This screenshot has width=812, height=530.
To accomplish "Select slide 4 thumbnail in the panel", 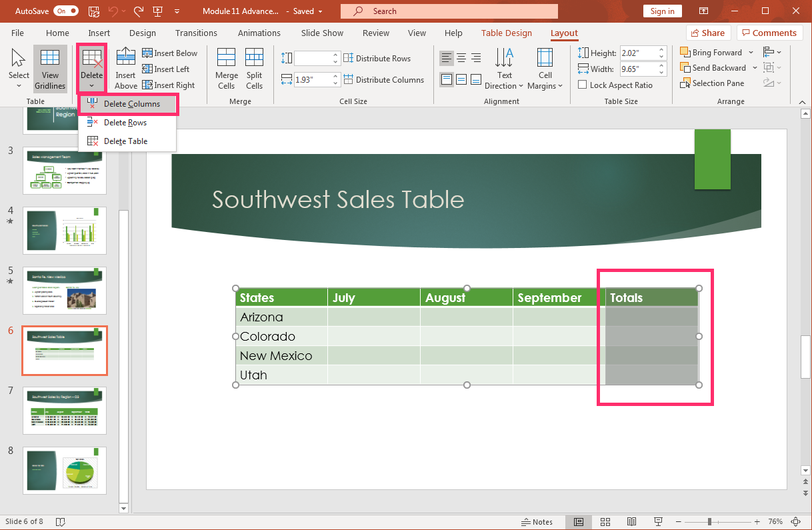I will point(64,230).
